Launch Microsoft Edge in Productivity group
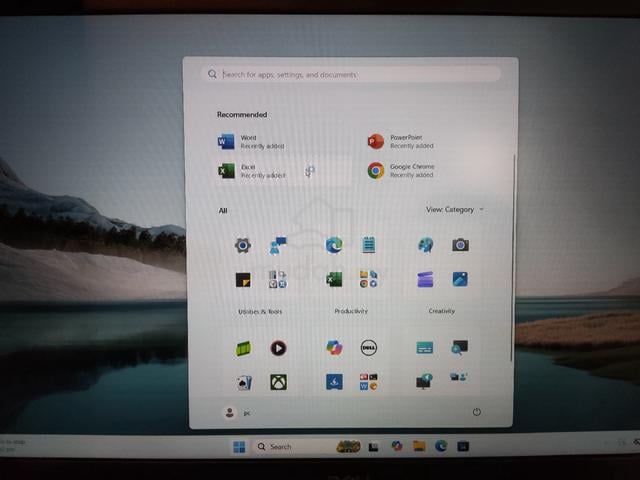The image size is (640, 480). [334, 245]
